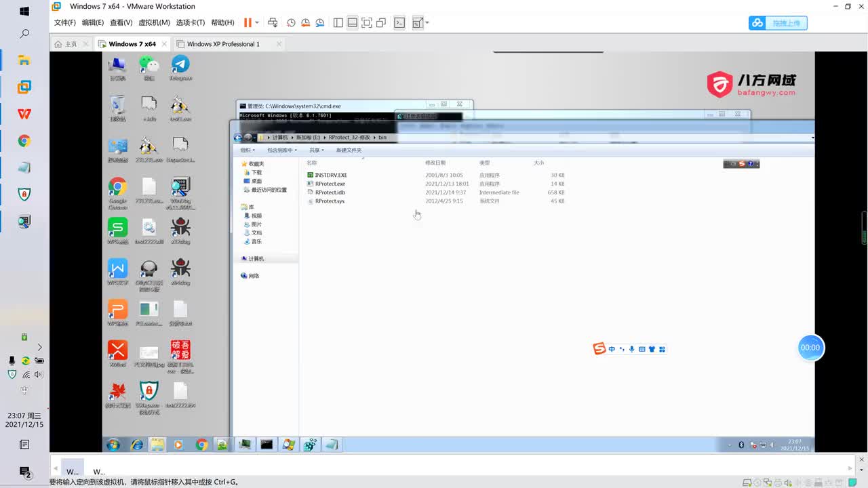Select 网络 in explorer sidebar
This screenshot has height=488, width=868.
click(250, 276)
